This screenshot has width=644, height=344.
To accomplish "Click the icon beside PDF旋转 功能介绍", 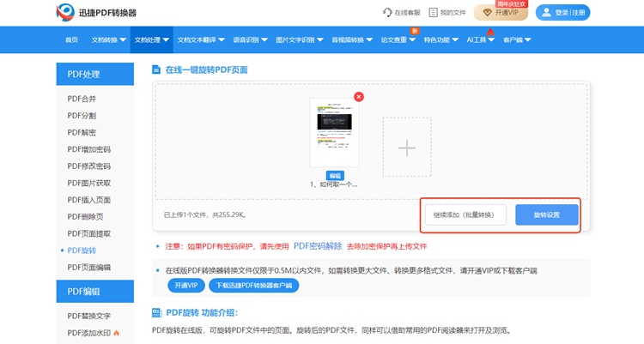I will pyautogui.click(x=157, y=313).
